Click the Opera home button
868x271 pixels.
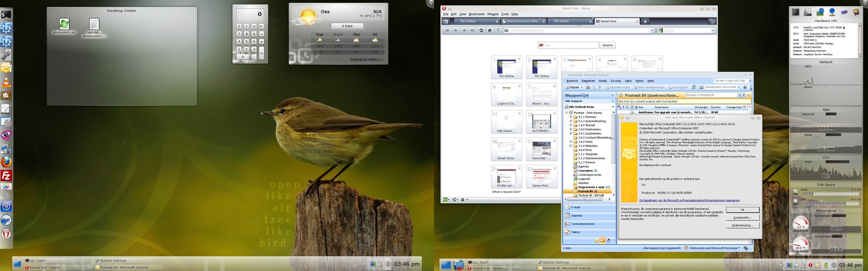coord(490,31)
